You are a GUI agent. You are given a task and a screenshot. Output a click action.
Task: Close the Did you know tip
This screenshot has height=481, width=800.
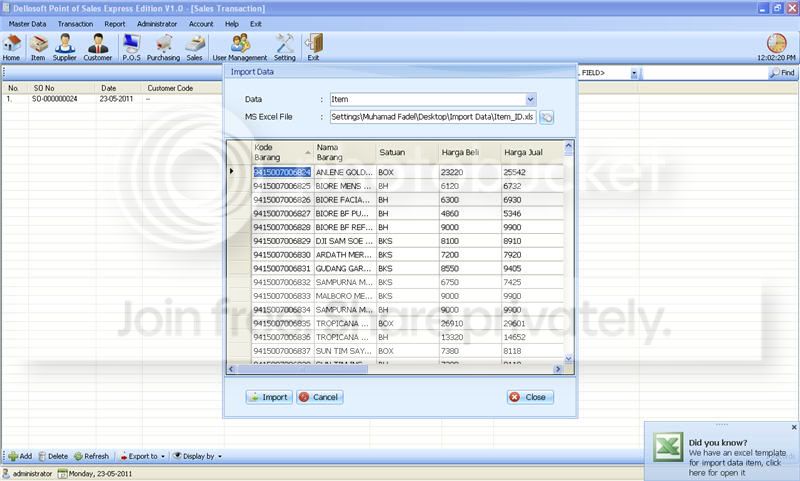tap(794, 427)
